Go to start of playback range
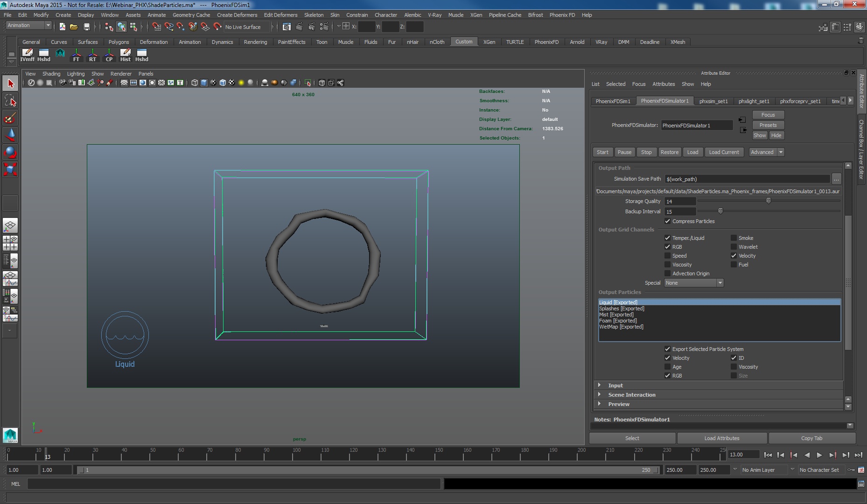This screenshot has width=867, height=504. click(768, 455)
